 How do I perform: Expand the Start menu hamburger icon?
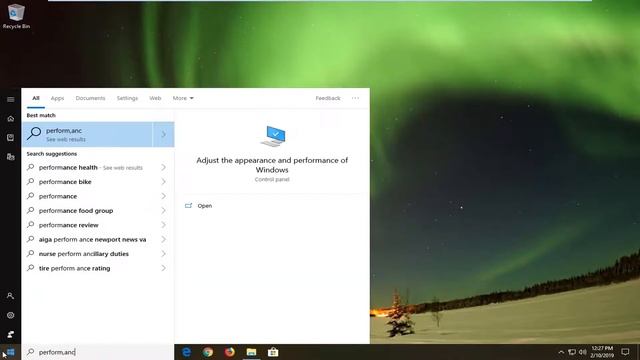(11, 99)
